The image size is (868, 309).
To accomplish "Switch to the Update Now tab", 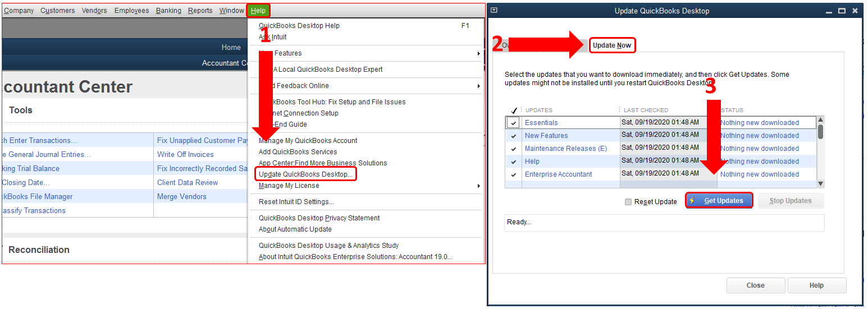I will click(x=612, y=45).
